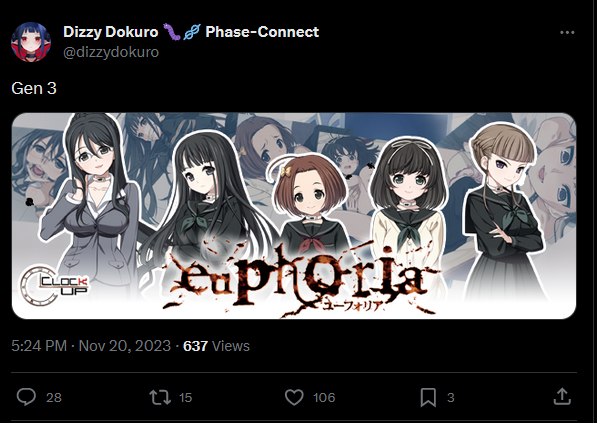Viewport: 597px width, 423px height.
Task: Click the Phase-Connect affiliation label
Action: point(262,32)
